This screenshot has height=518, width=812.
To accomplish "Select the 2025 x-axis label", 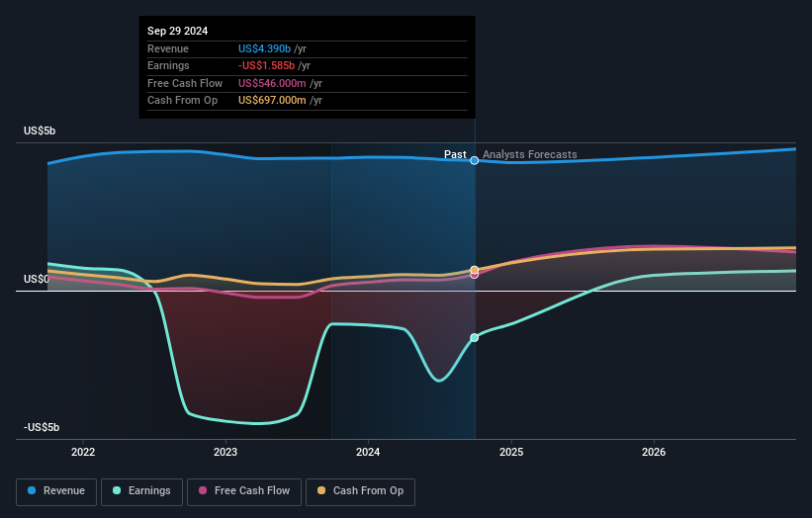I will pyautogui.click(x=511, y=452).
